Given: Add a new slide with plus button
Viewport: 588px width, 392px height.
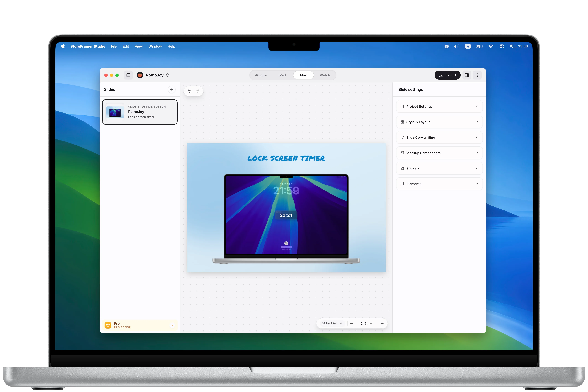Looking at the screenshot, I should tap(171, 89).
